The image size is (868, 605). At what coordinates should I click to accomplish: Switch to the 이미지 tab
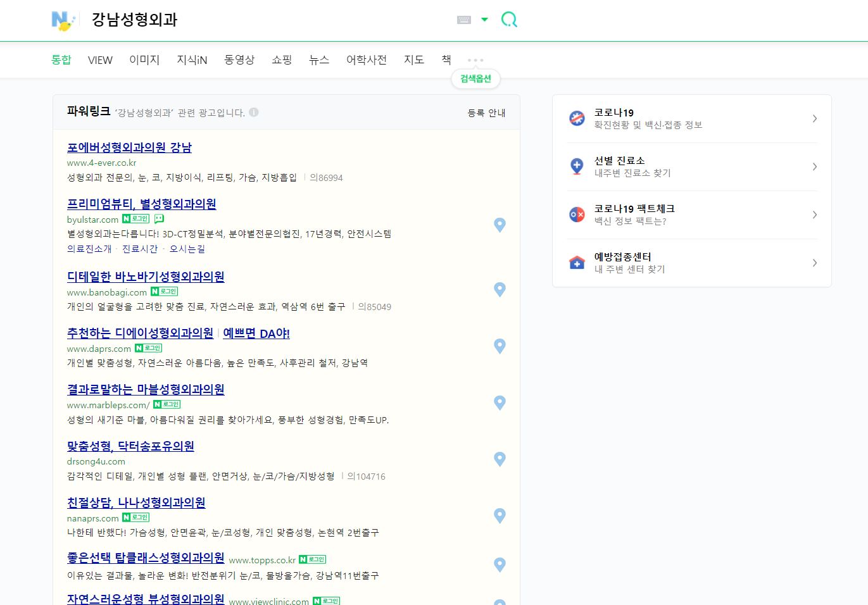coord(144,59)
